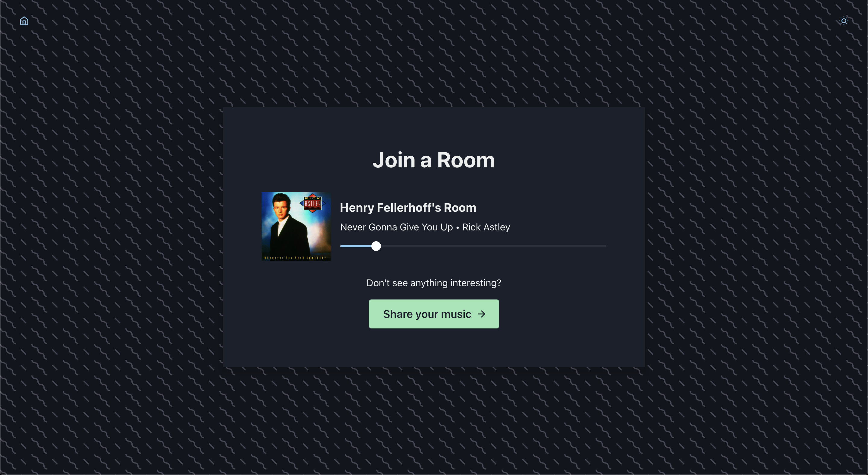
Task: Click the word Room in the main heading
Action: click(466, 160)
